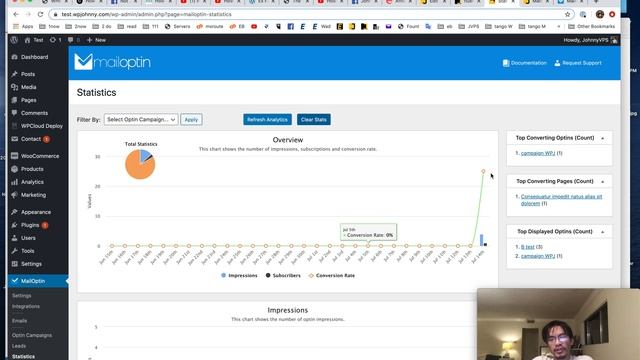
Task: Click the MailOptin logo in the header
Action: click(x=113, y=62)
